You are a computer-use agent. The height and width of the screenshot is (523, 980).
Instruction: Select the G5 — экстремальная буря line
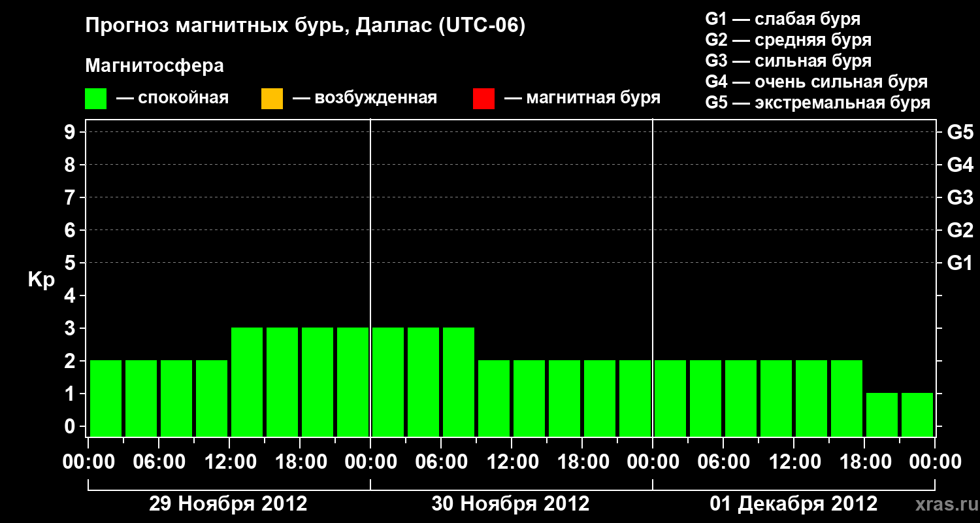pos(817,103)
